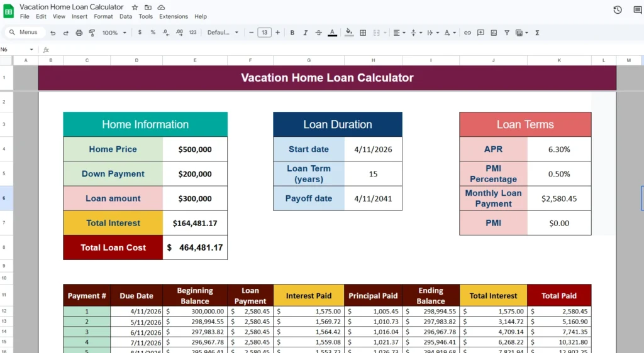Toggle strikethrough formatting

pos(318,33)
